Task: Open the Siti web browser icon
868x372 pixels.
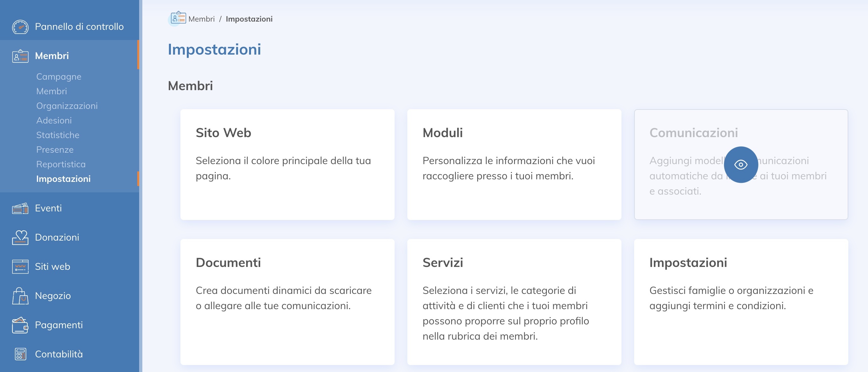Action: click(x=20, y=266)
